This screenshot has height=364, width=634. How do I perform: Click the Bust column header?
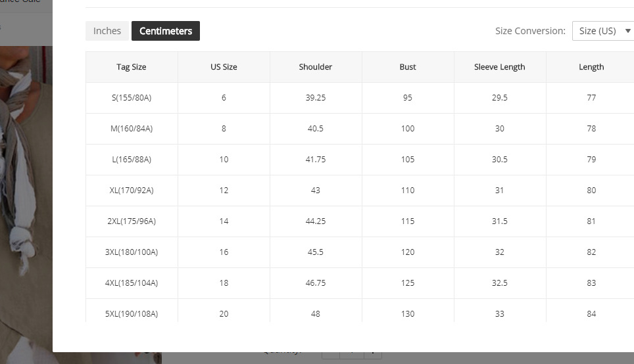pos(408,67)
